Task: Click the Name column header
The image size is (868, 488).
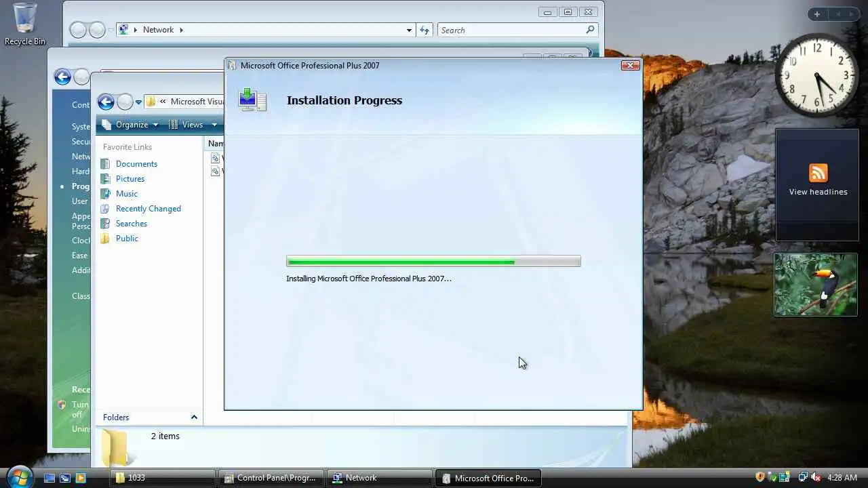Action: (215, 144)
